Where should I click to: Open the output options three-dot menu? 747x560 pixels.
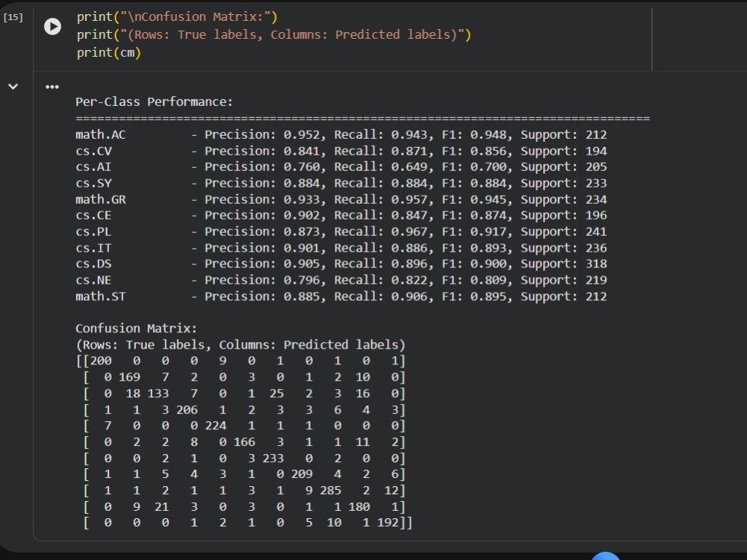click(x=52, y=87)
